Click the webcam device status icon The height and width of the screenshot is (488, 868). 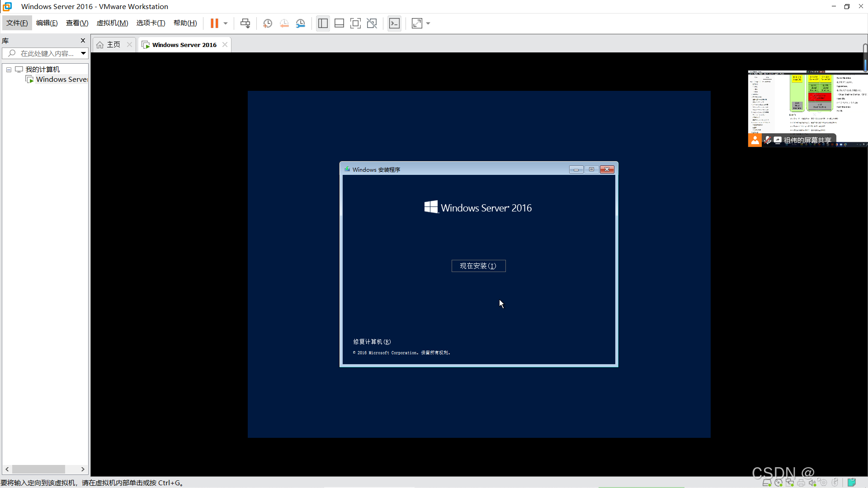click(824, 483)
